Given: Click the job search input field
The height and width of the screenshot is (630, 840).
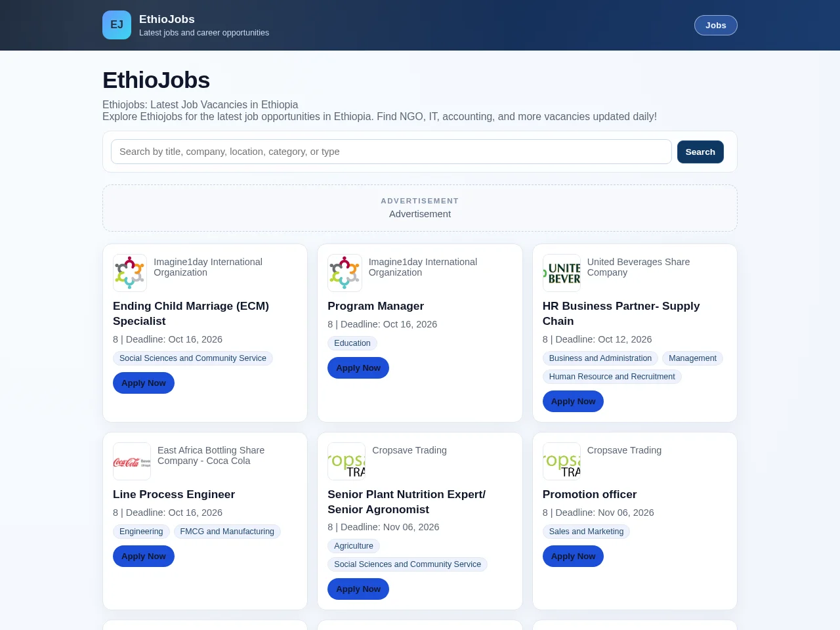Looking at the screenshot, I should click(x=391, y=152).
